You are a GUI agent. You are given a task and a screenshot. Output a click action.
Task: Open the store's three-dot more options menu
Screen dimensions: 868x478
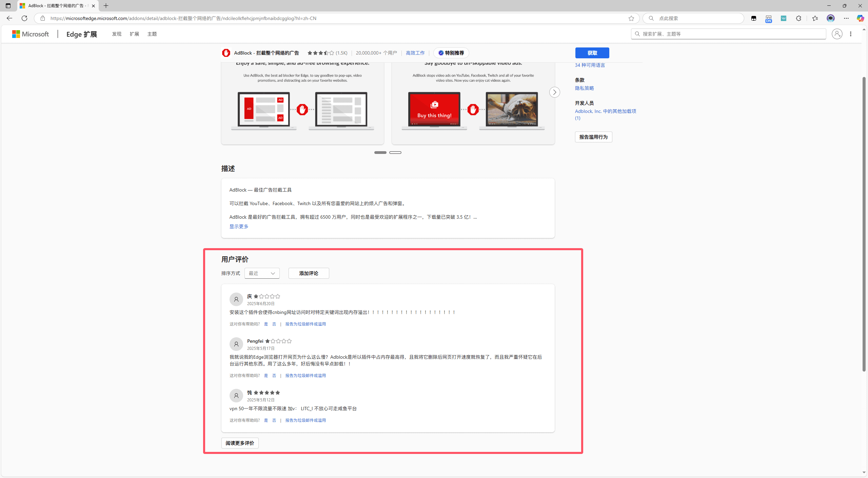point(851,34)
